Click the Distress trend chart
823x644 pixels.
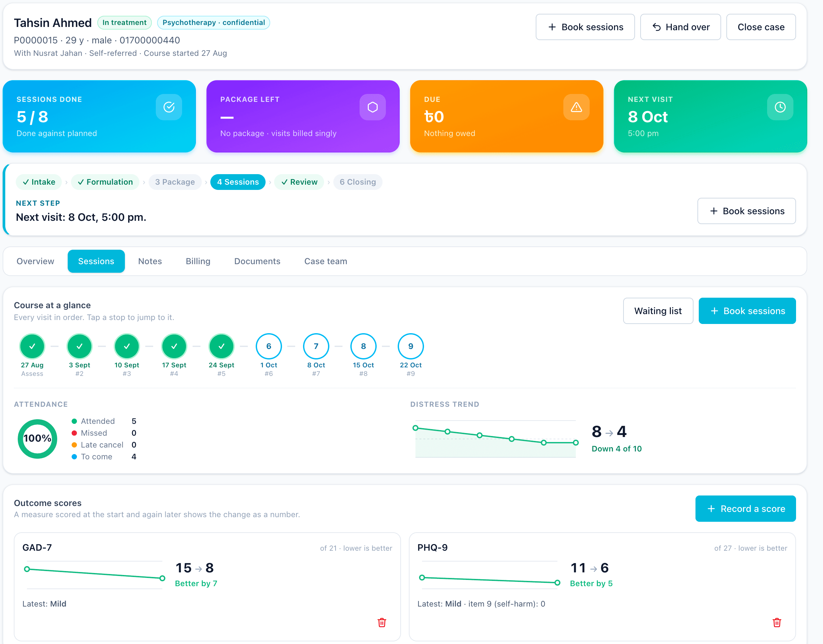click(x=495, y=439)
